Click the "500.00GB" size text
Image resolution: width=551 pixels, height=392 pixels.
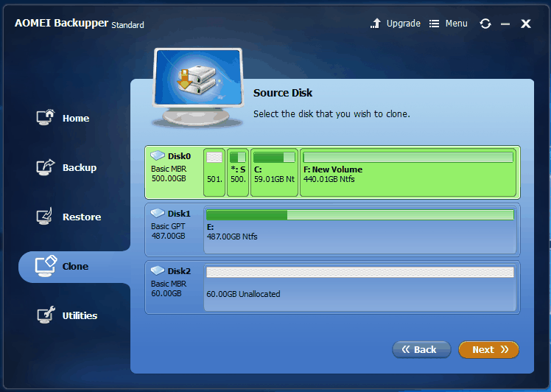(x=169, y=178)
